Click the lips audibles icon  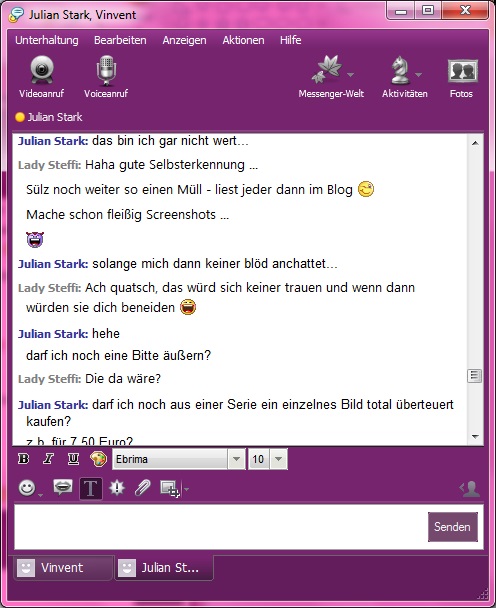[63, 487]
